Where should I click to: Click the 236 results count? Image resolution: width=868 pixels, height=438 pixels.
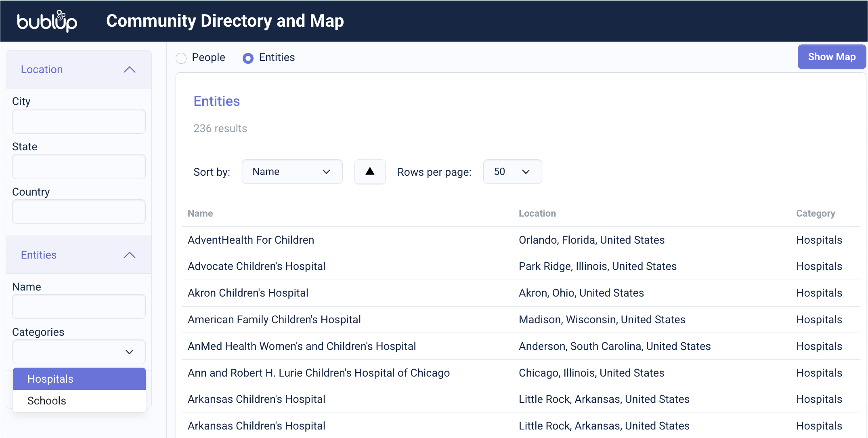click(x=220, y=128)
